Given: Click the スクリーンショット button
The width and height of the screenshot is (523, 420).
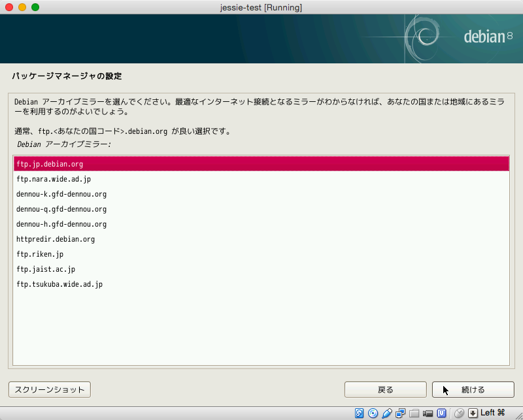Looking at the screenshot, I should tap(50, 390).
